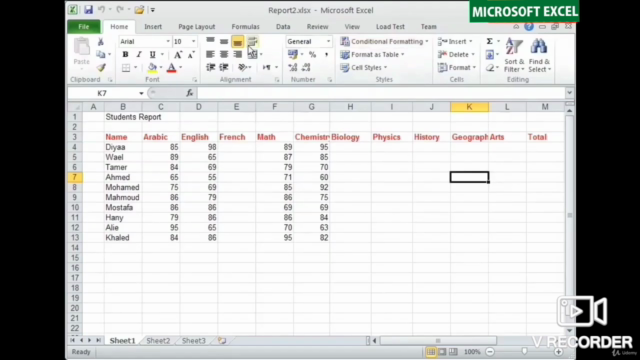Screen dimensions: 640x360
Task: Decrease font size with the shrink font icon
Action: [x=191, y=54]
